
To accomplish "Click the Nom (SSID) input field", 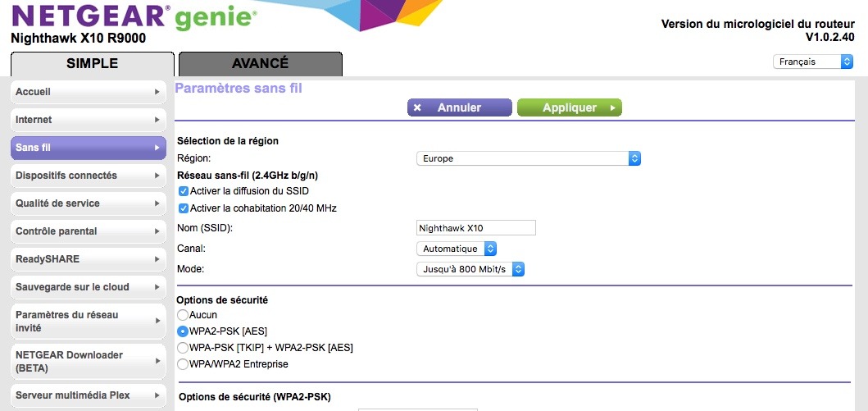I will (x=476, y=228).
